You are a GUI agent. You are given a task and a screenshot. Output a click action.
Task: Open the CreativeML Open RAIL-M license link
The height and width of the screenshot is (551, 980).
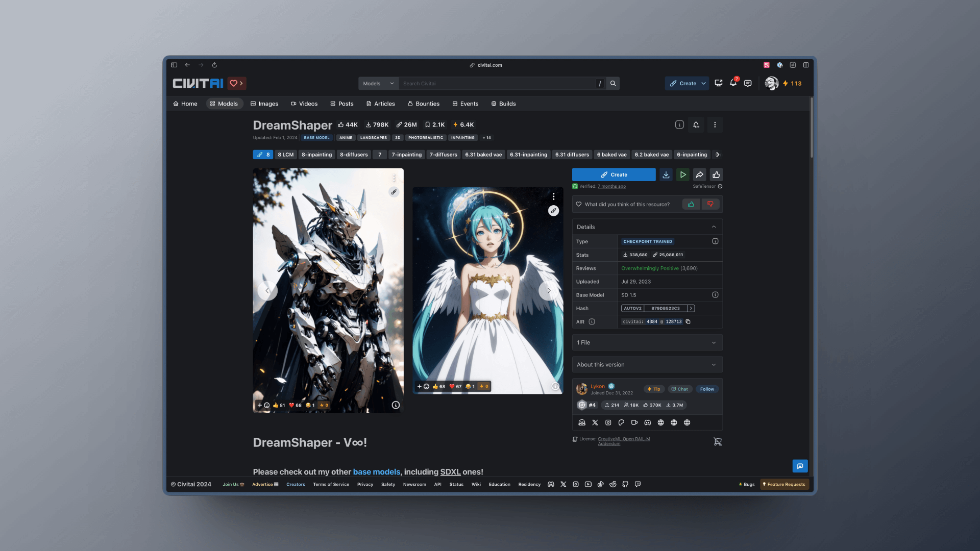click(x=624, y=439)
